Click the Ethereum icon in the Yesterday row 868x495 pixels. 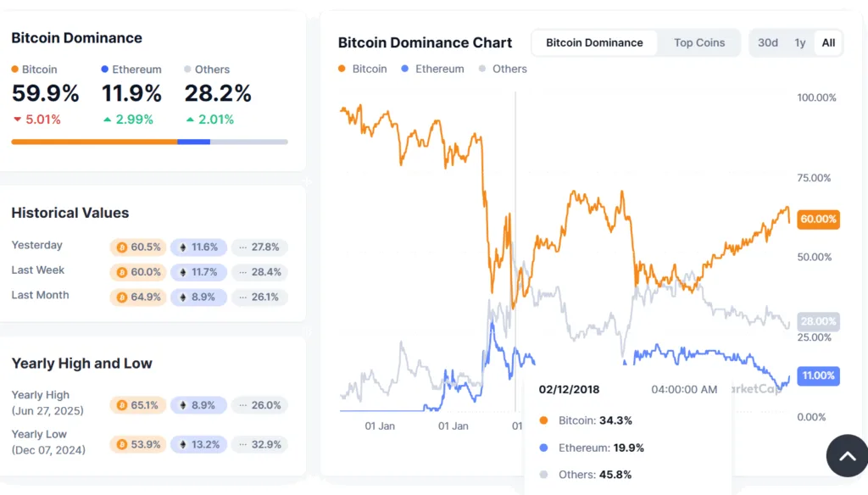point(185,247)
